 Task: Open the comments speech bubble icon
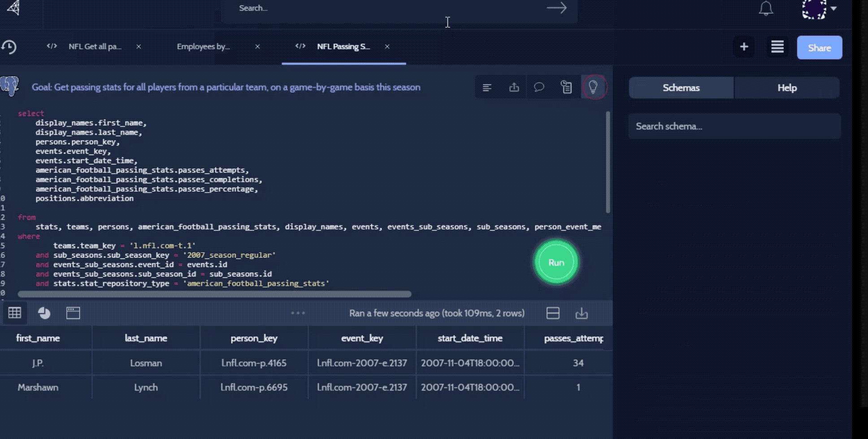pyautogui.click(x=539, y=87)
